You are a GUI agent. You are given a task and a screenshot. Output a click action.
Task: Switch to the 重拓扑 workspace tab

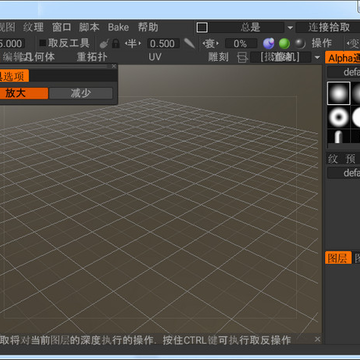tap(92, 57)
